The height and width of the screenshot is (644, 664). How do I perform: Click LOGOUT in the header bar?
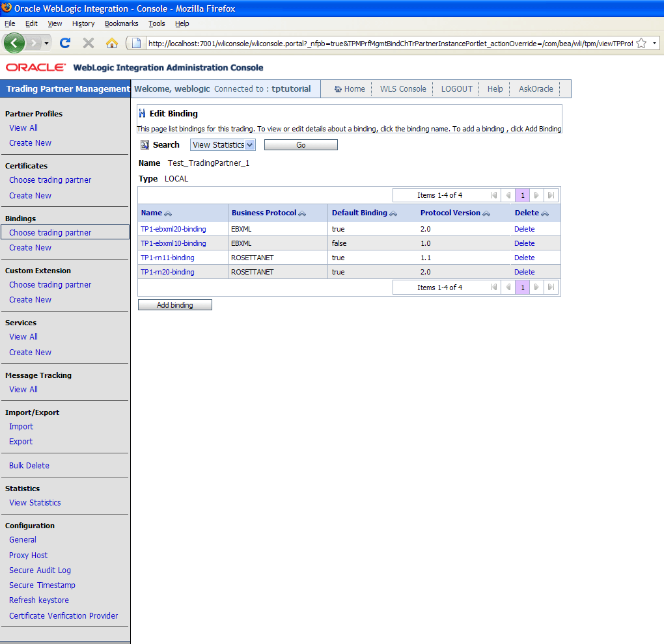(456, 89)
